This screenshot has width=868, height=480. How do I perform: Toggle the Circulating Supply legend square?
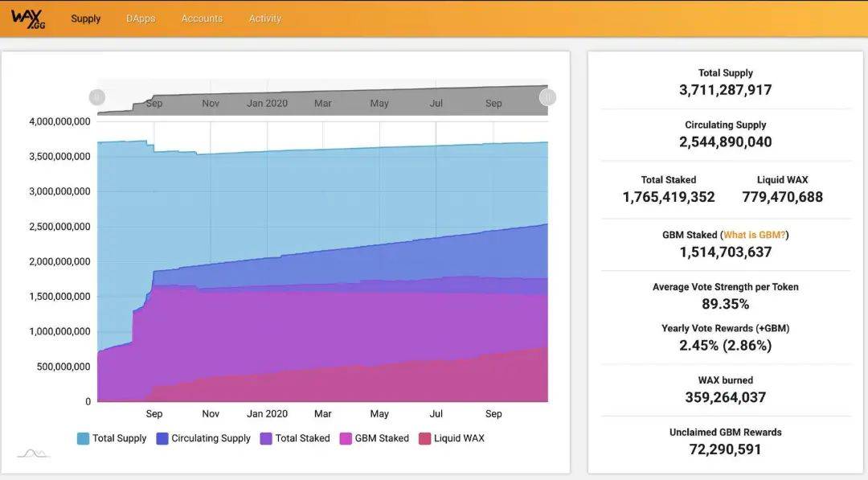162,438
